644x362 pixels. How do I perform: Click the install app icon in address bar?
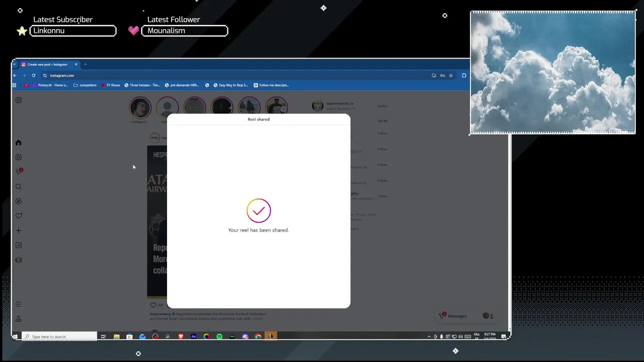[434, 75]
